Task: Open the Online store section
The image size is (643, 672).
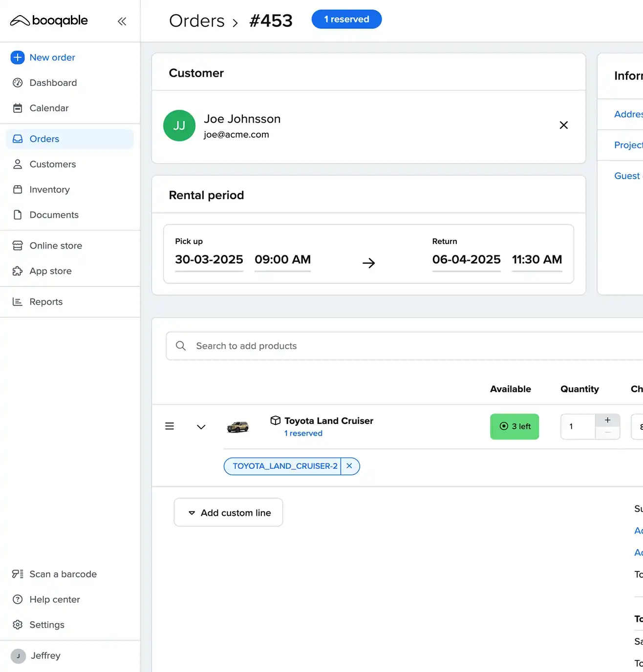Action: (x=56, y=246)
